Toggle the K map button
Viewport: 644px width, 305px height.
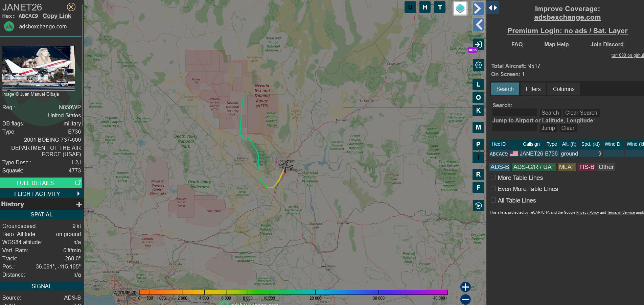pyautogui.click(x=478, y=110)
